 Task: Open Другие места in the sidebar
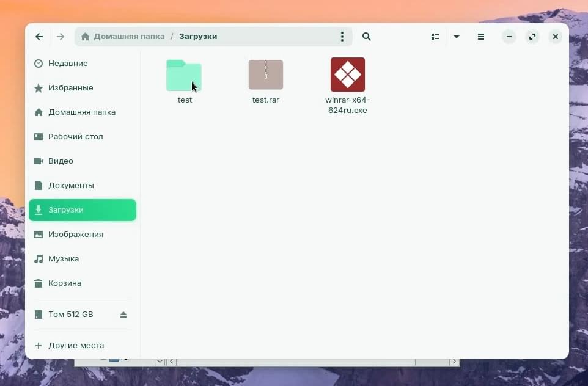point(83,345)
